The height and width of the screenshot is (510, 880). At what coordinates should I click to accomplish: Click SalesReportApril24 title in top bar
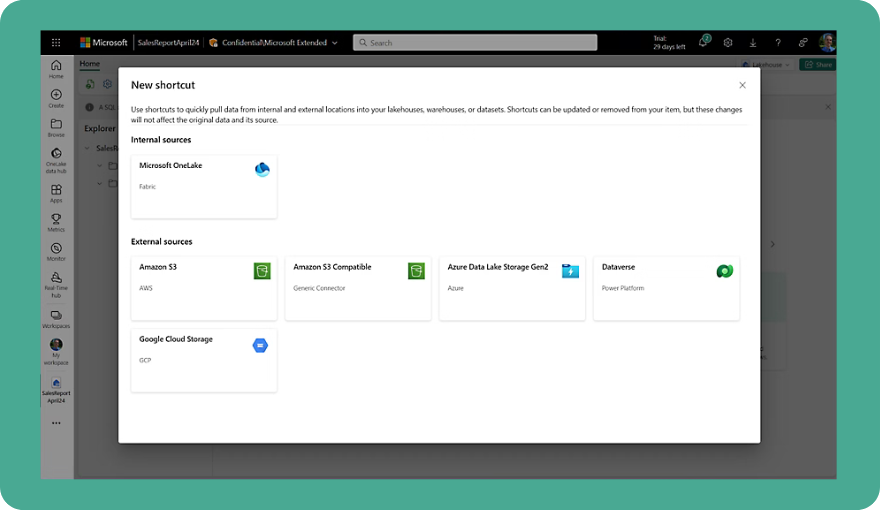(168, 43)
